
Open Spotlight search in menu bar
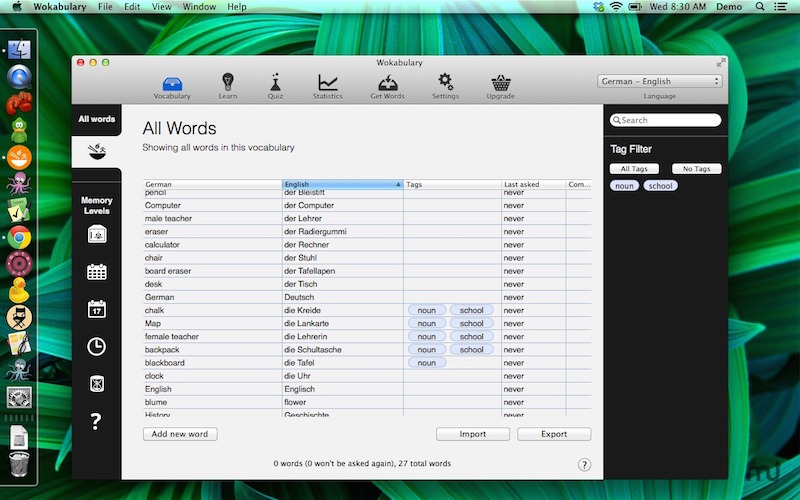tap(760, 7)
